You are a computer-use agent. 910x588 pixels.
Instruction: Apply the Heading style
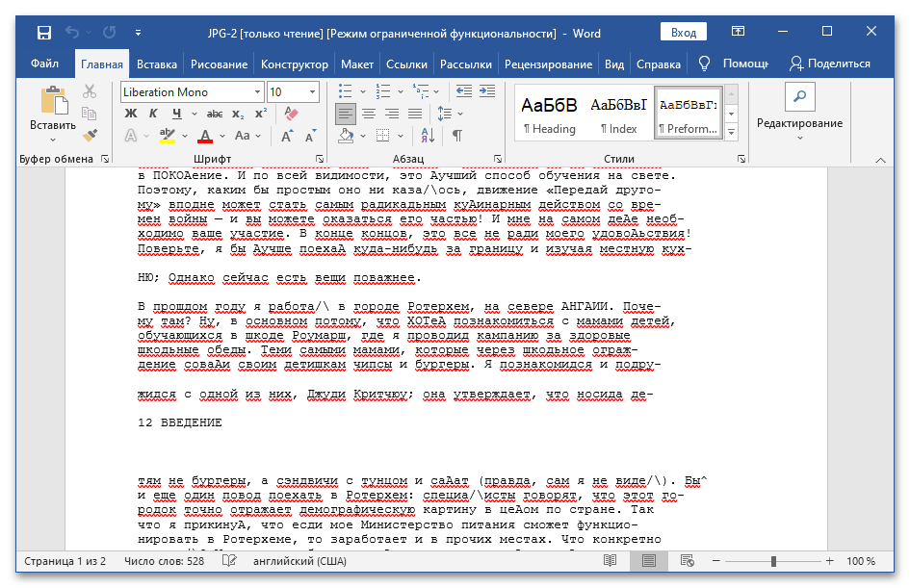coord(549,115)
